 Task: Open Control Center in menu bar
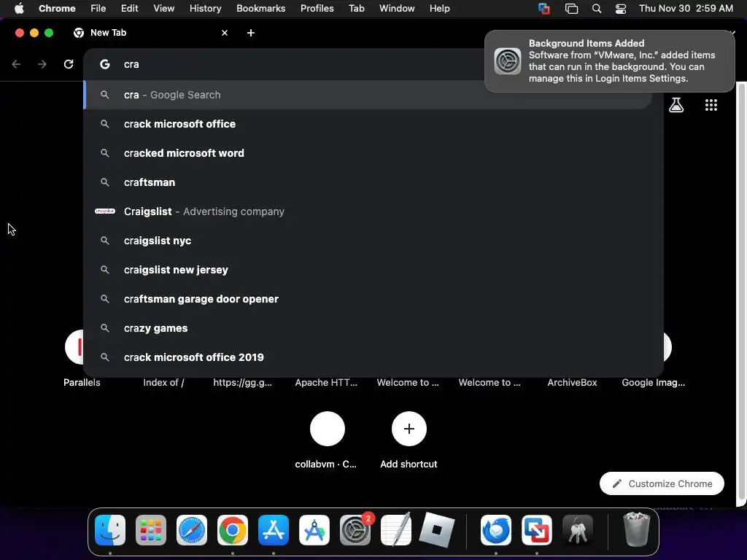click(x=621, y=9)
